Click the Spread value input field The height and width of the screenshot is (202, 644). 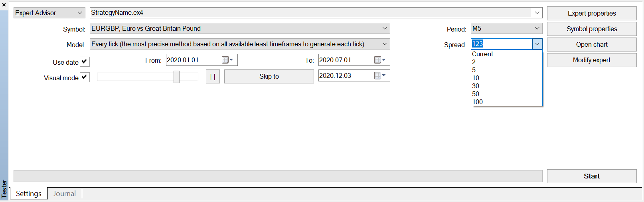tap(502, 44)
